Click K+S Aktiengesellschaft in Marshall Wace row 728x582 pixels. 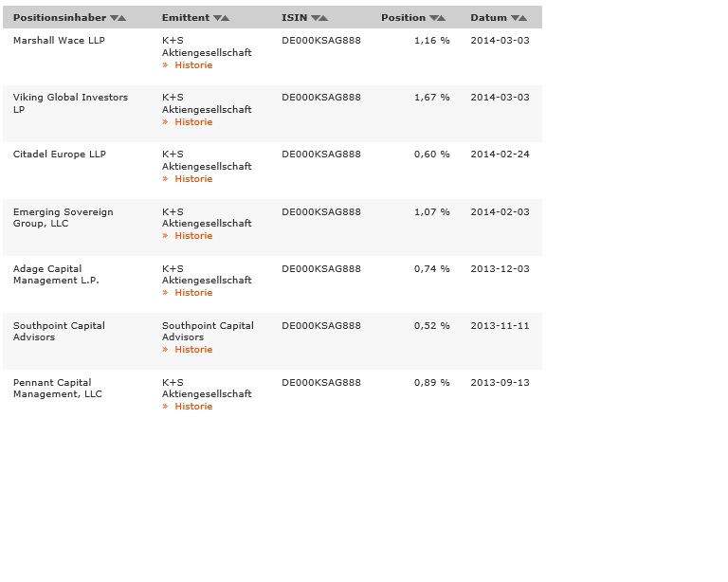tap(207, 46)
